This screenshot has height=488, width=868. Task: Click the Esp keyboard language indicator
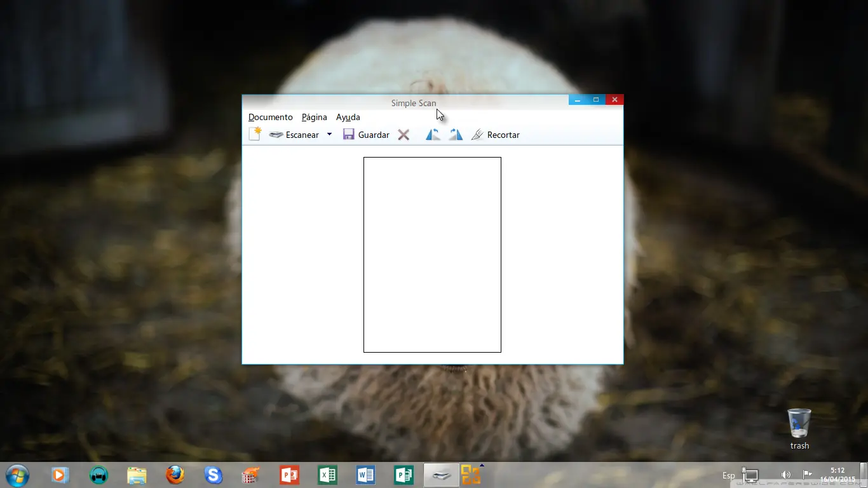(729, 475)
